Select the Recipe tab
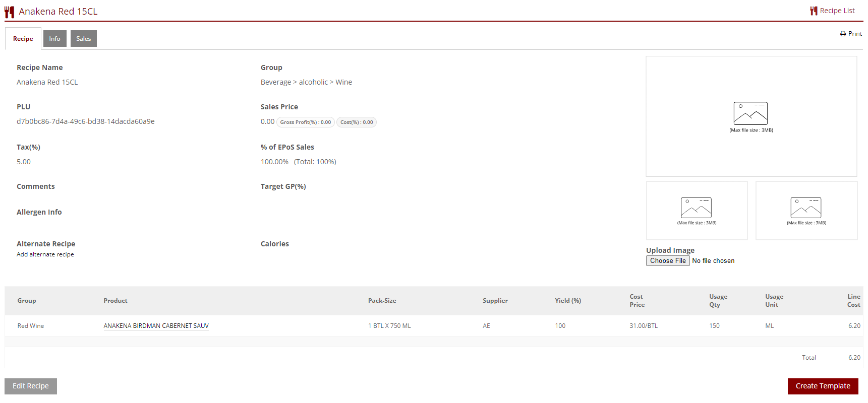 click(23, 39)
